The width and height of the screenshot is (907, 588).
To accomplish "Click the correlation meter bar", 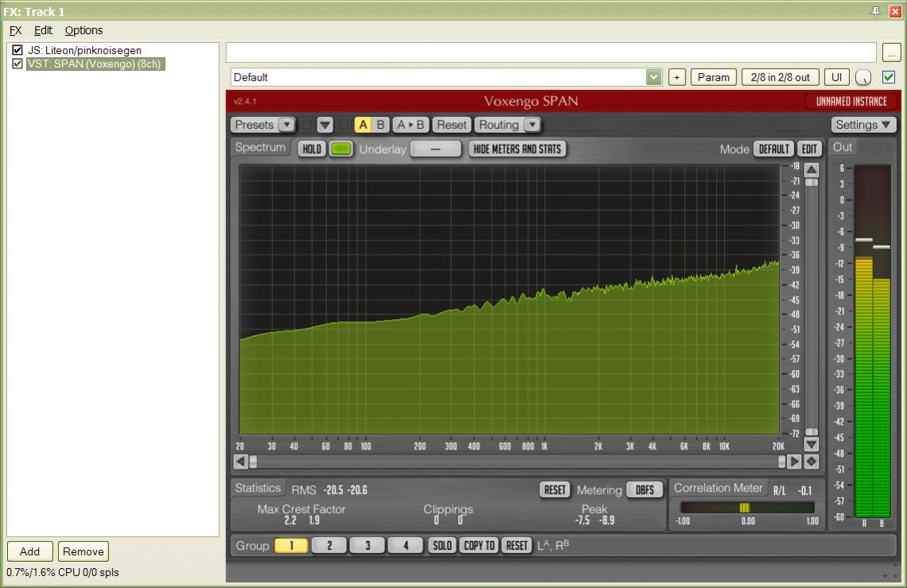I will pos(747,508).
